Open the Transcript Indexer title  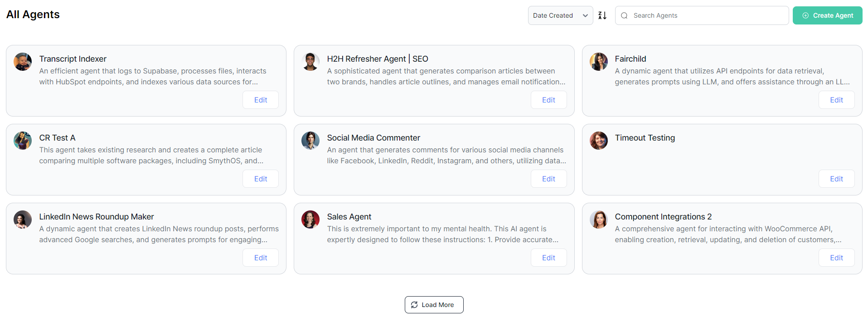[x=73, y=59]
